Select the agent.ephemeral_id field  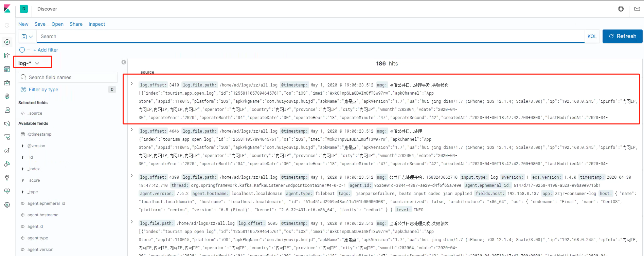tap(46, 203)
